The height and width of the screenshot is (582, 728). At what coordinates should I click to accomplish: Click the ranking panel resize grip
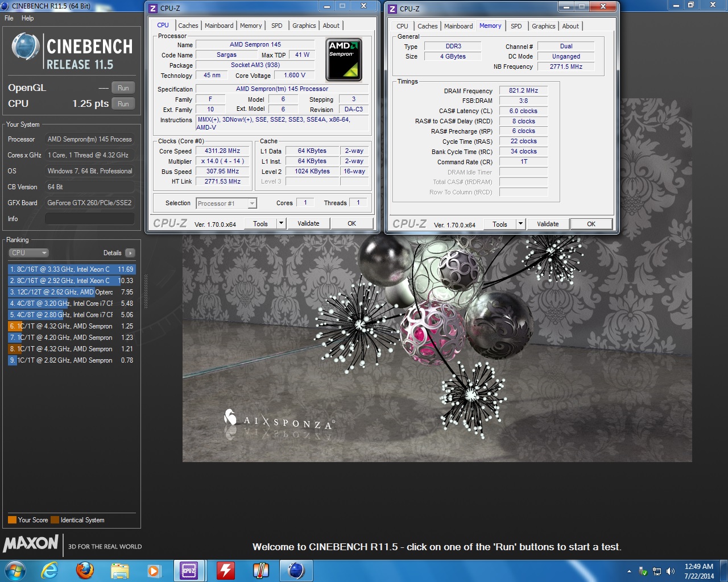[146, 292]
